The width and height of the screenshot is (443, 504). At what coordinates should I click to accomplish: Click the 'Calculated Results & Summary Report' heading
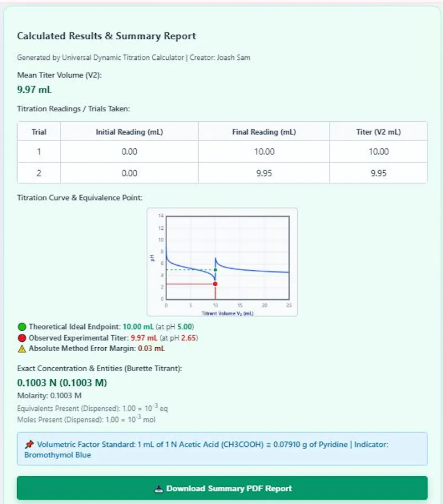pyautogui.click(x=106, y=35)
